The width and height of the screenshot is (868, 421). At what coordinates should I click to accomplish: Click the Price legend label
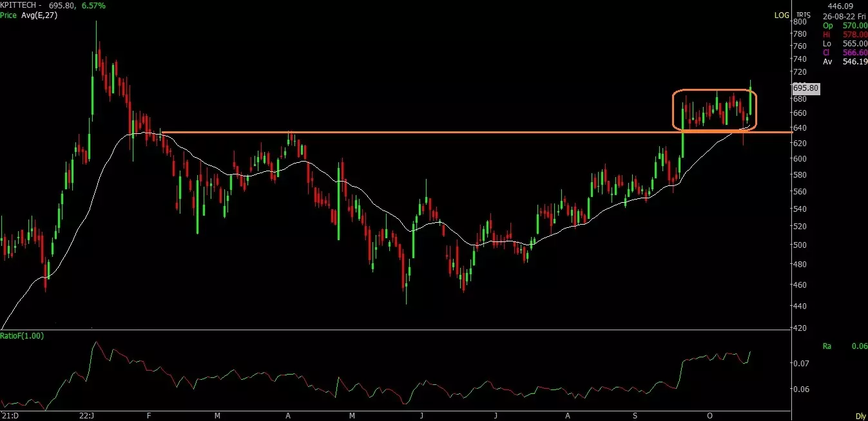pyautogui.click(x=8, y=15)
